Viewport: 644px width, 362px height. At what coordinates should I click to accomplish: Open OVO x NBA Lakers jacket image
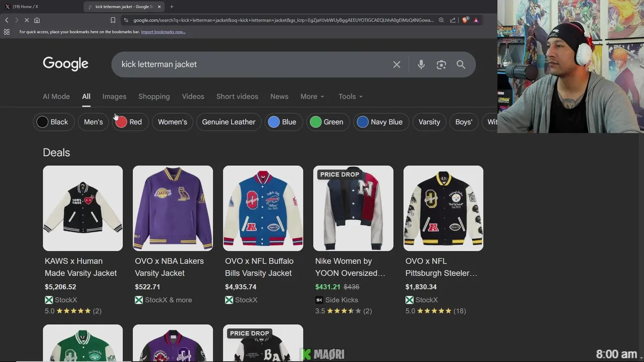(173, 208)
